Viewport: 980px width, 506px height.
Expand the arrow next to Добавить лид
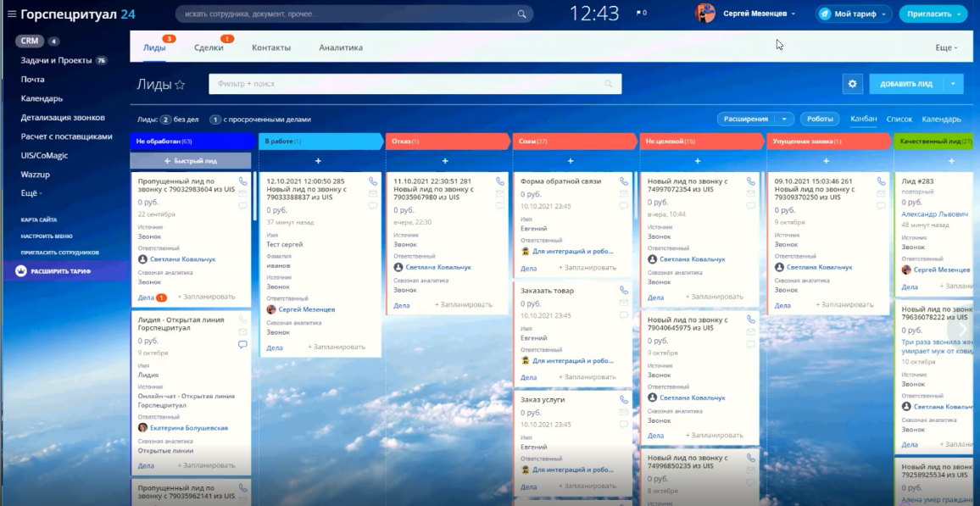955,84
